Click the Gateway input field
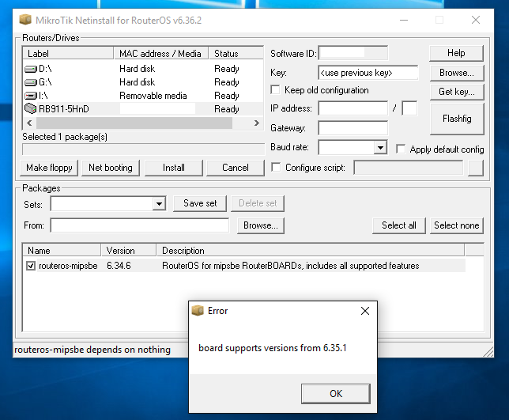 (x=353, y=128)
